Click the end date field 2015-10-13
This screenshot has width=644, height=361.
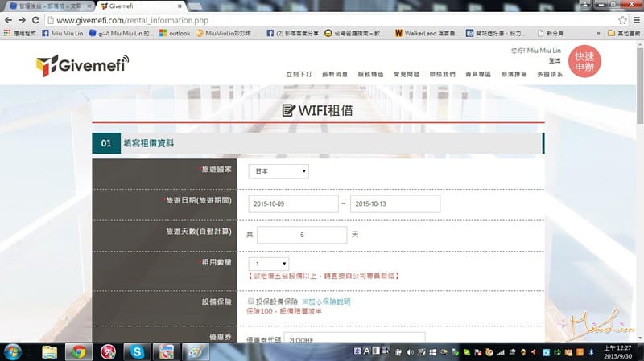pyautogui.click(x=394, y=203)
